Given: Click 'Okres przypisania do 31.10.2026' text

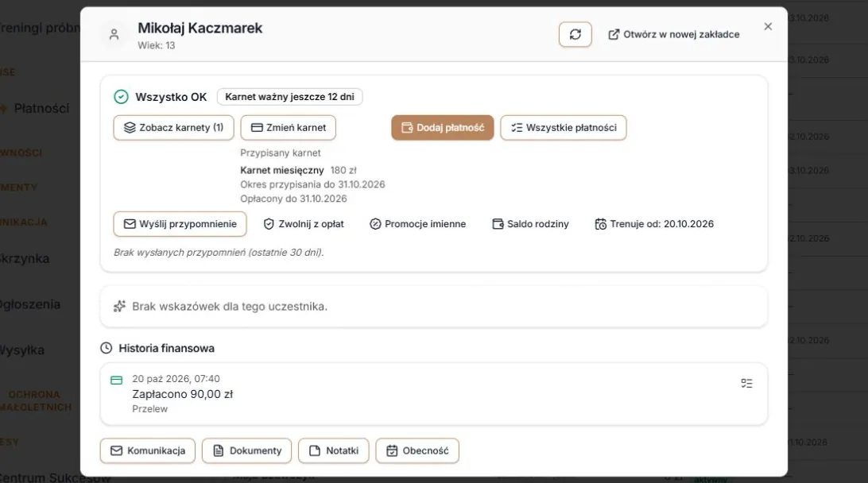Looking at the screenshot, I should pyautogui.click(x=312, y=184).
